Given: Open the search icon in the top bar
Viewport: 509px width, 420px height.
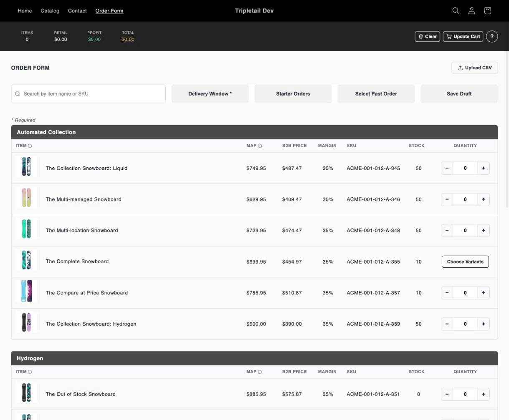Looking at the screenshot, I should coord(456,10).
